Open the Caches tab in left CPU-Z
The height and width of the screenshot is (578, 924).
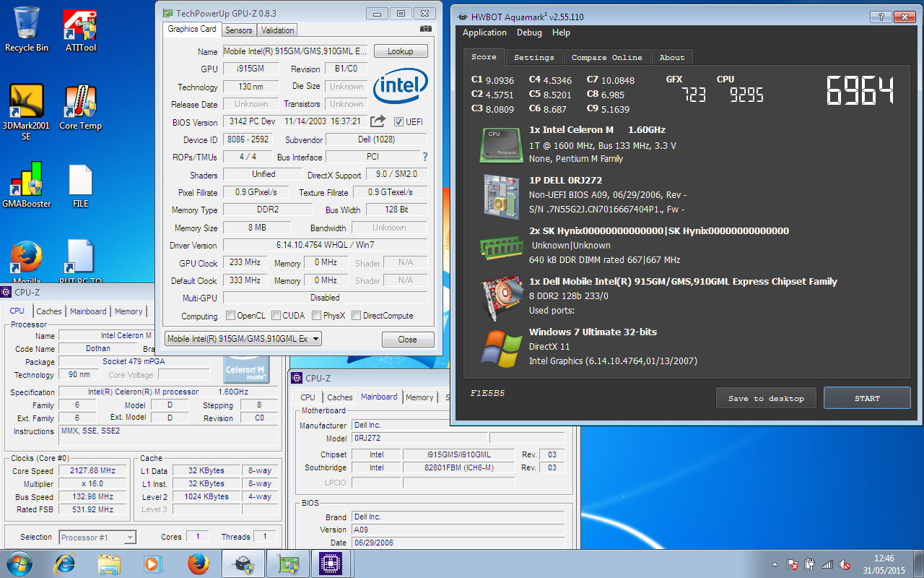click(x=49, y=311)
